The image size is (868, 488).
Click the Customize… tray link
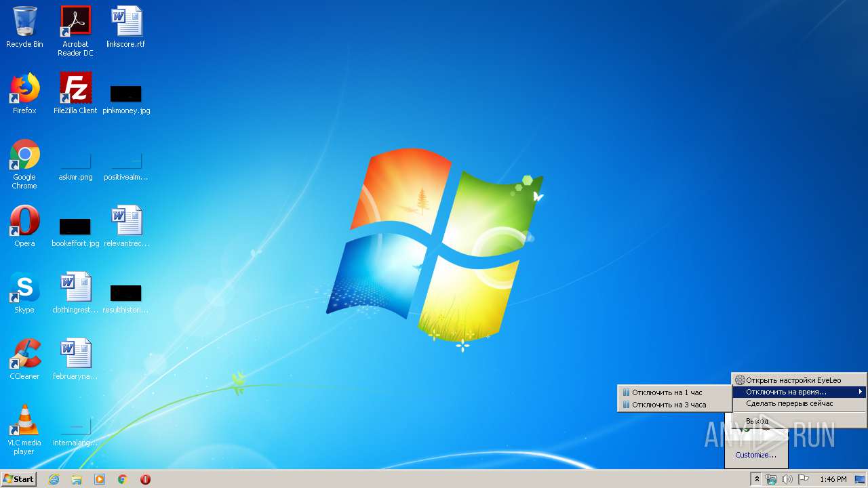click(x=755, y=455)
